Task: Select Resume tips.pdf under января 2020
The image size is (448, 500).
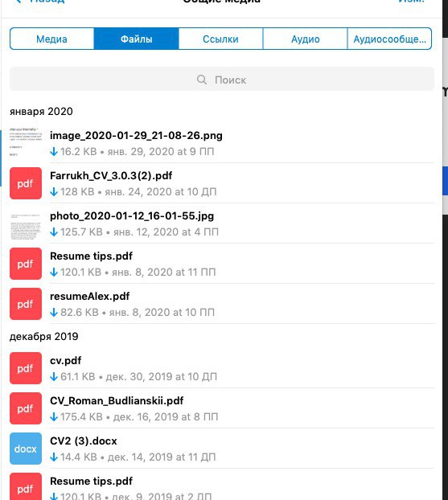Action: tap(91, 256)
